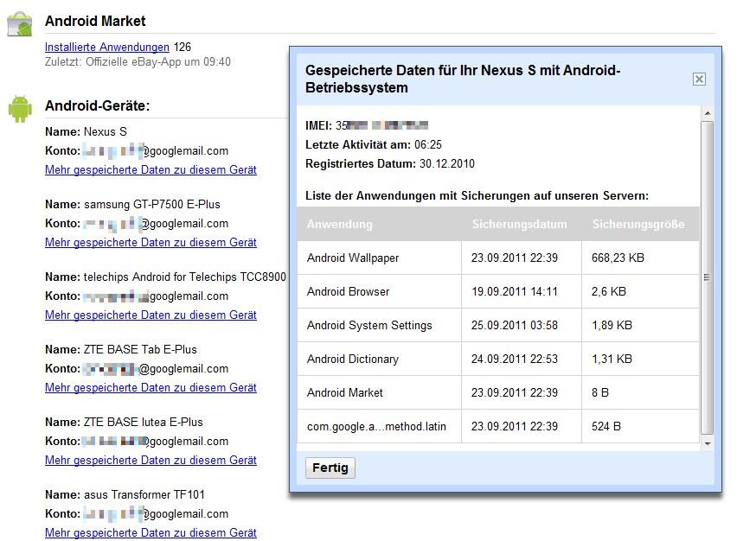Click backup size 1,89 KB
756x541 pixels.
[612, 326]
